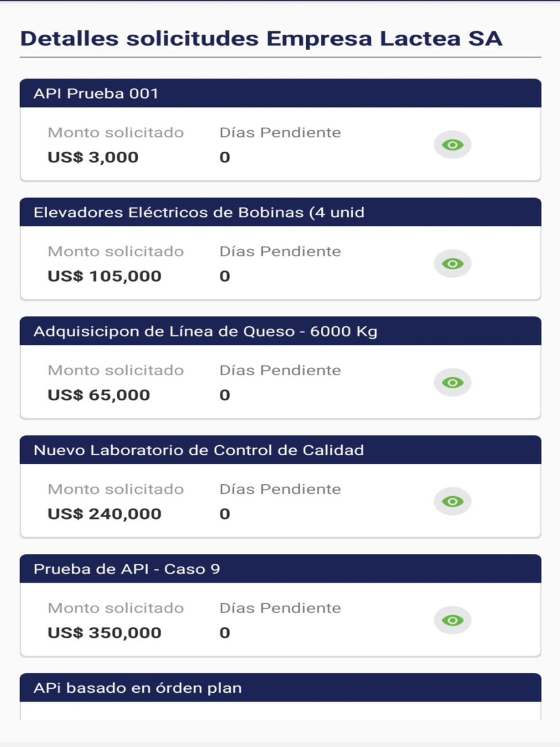
Task: Open APi basado en órden plan card
Action: [281, 688]
